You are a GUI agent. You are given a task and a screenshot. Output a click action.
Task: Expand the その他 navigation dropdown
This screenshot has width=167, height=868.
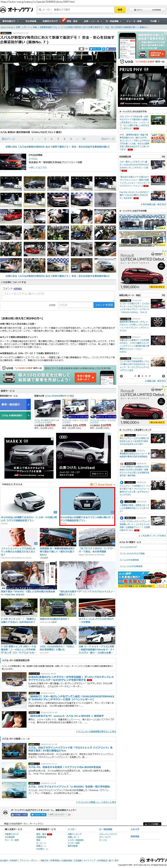155,21
